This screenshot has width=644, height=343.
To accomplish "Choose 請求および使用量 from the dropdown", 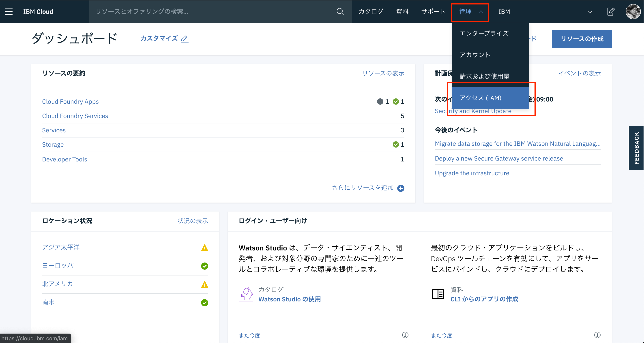I will point(490,76).
